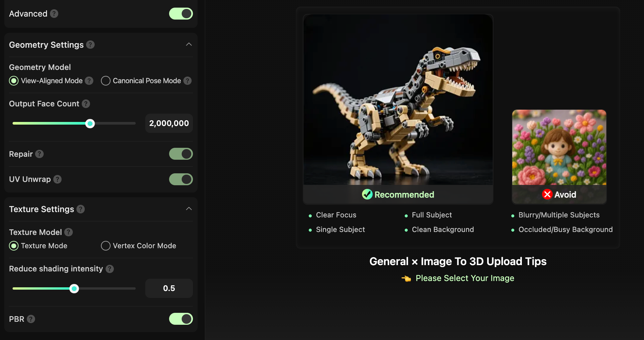Click the Repair help question mark

39,154
